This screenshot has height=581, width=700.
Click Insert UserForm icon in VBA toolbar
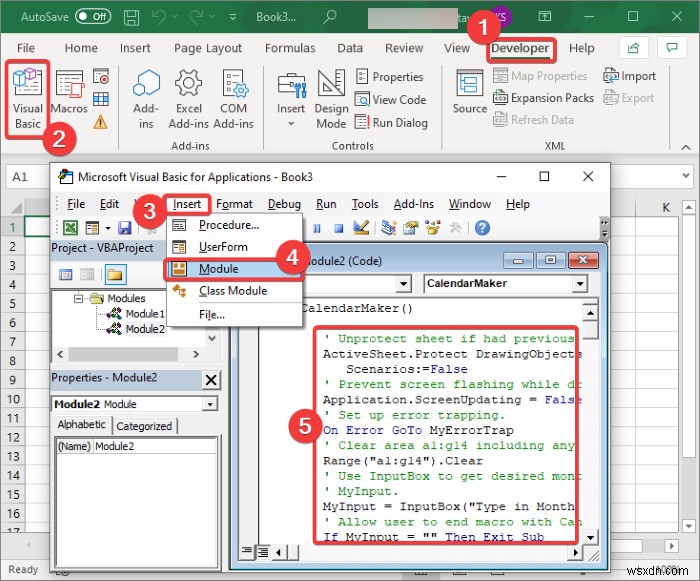tap(92, 228)
